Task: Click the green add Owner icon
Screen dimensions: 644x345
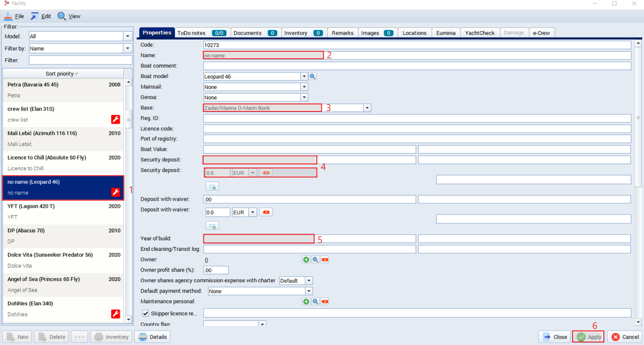Action: point(306,260)
